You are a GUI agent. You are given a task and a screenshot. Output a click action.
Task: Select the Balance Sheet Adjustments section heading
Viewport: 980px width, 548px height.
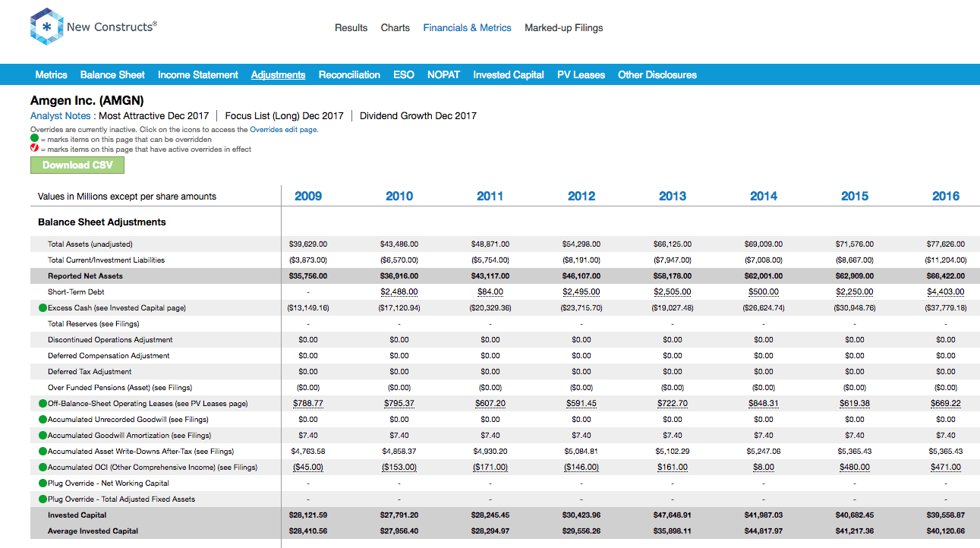[x=102, y=222]
